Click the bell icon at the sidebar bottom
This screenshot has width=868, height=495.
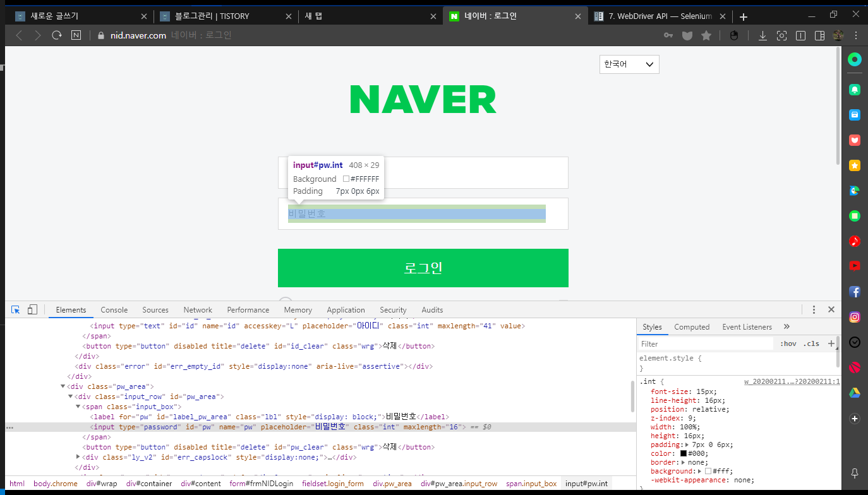point(855,473)
